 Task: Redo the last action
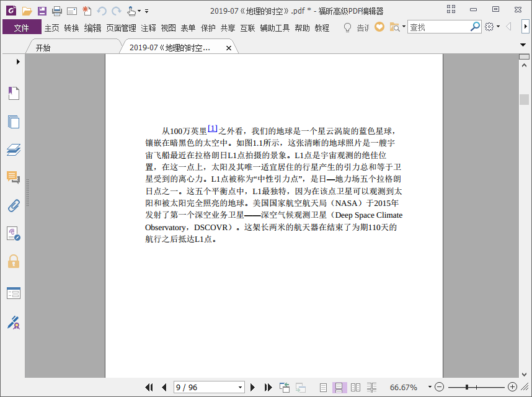click(x=117, y=11)
